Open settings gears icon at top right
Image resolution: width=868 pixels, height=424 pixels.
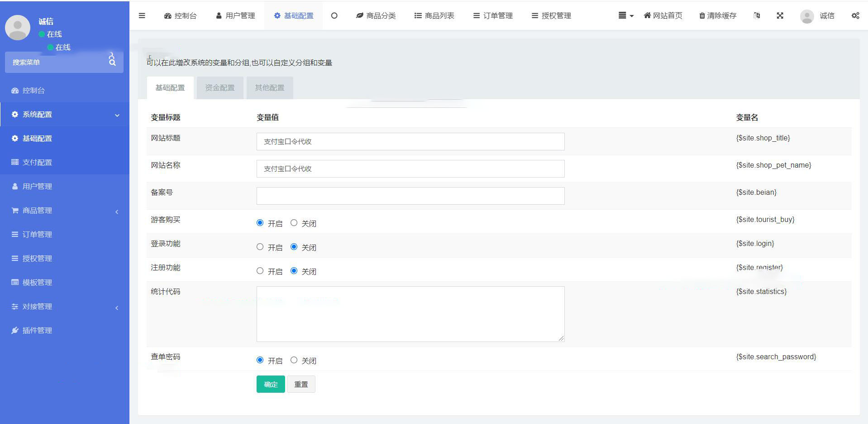click(855, 15)
